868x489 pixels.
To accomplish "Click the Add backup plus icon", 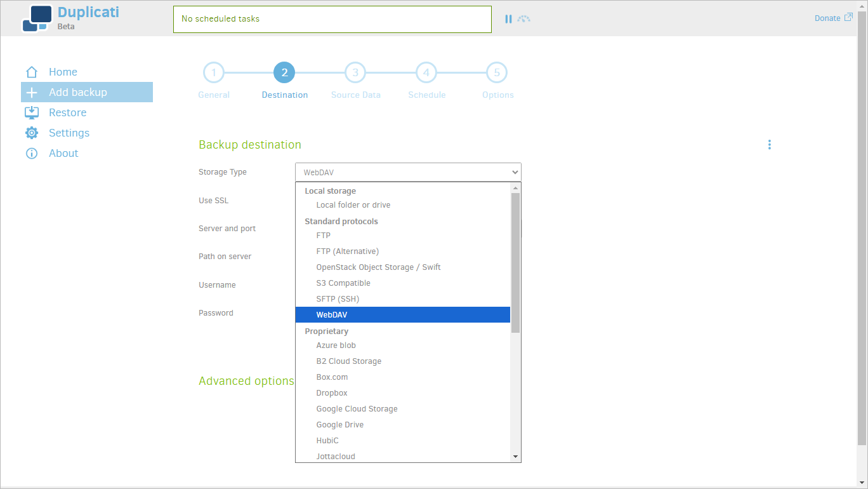I will tap(32, 92).
